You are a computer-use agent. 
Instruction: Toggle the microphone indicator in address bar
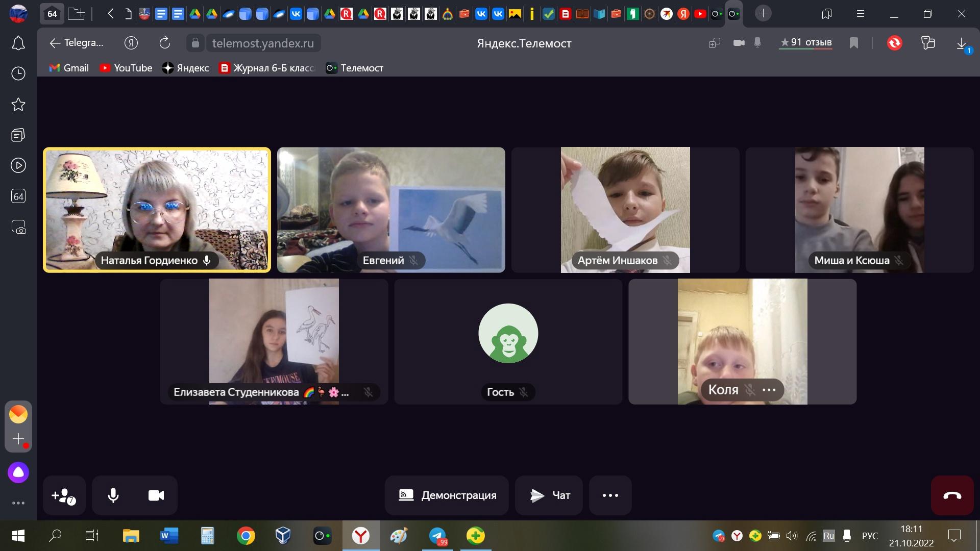[x=757, y=43]
